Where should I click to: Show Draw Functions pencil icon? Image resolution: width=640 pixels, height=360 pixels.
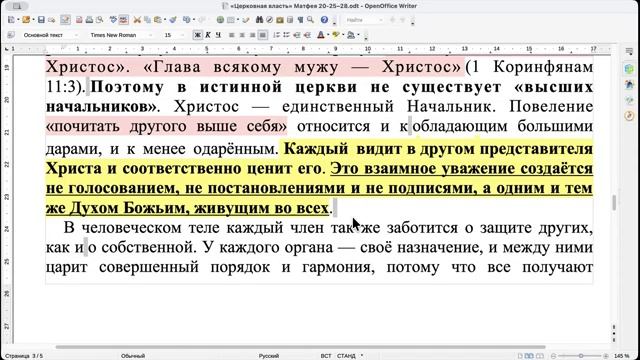(246, 20)
